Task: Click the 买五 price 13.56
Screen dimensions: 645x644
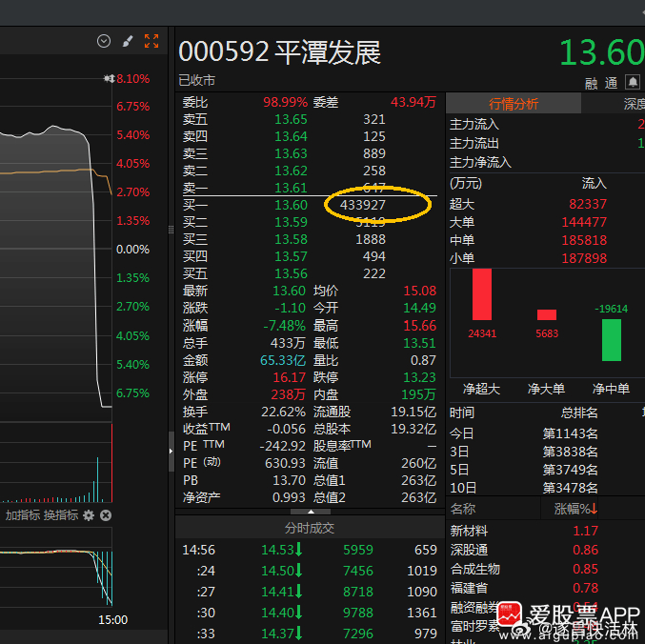Action: click(x=291, y=273)
